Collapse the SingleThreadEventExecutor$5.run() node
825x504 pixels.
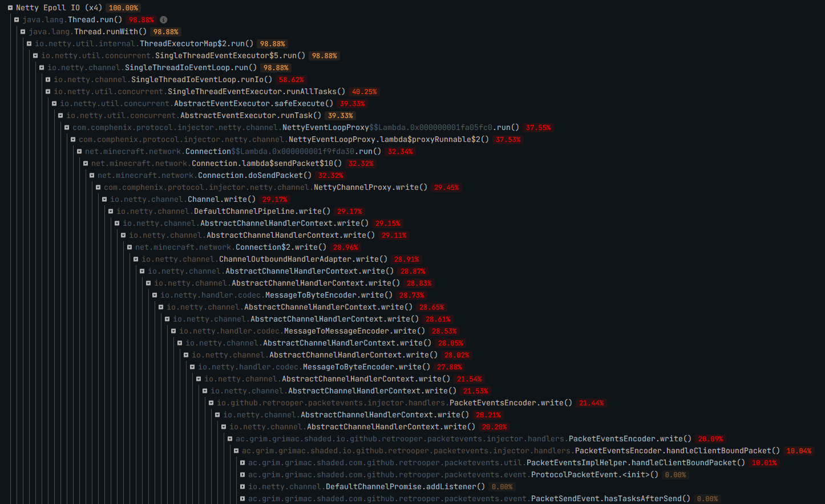tap(35, 56)
